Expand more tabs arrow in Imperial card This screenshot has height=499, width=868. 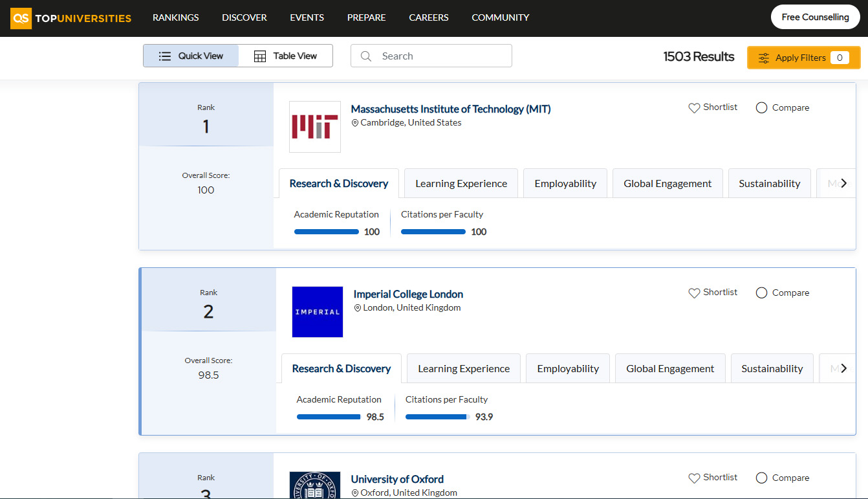(843, 368)
